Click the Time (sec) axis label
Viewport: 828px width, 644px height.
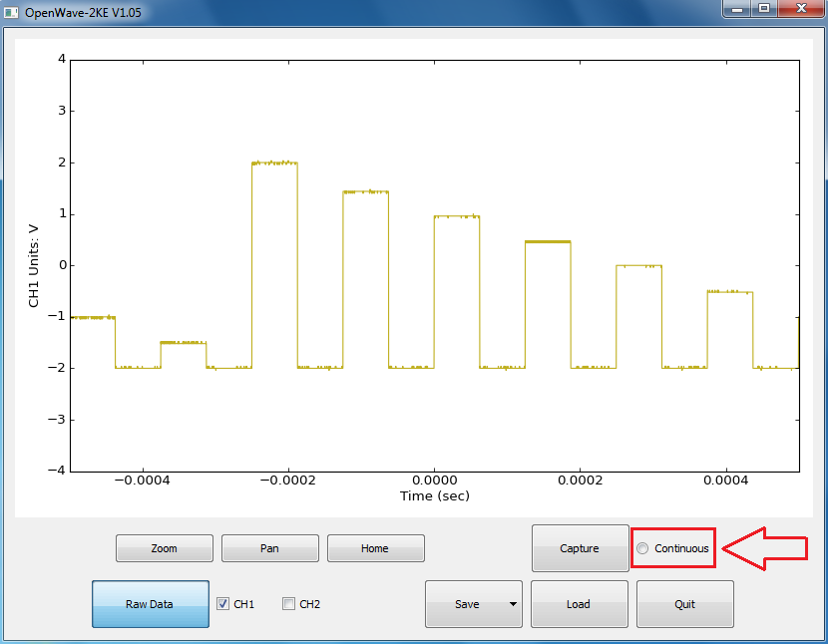434,495
